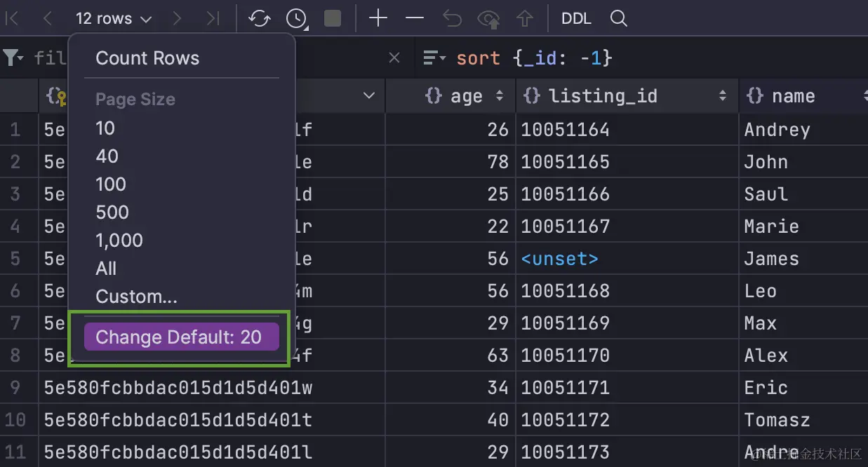Sort by the age column header
The height and width of the screenshot is (467, 868).
[450, 96]
